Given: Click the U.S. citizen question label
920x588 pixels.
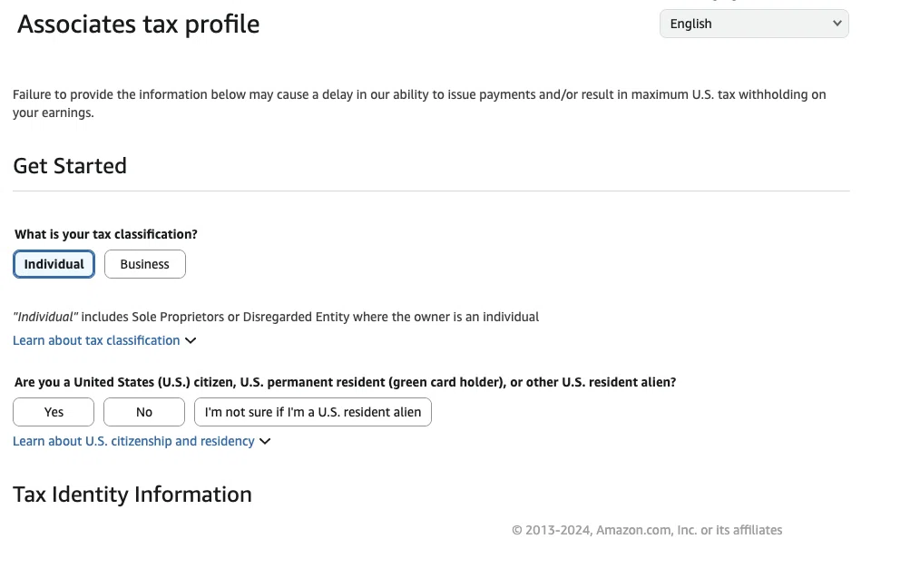Looking at the screenshot, I should pos(345,382).
